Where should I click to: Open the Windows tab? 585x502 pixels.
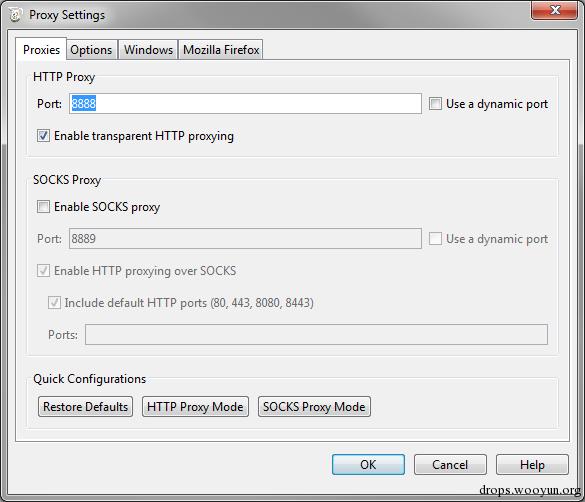pos(148,50)
